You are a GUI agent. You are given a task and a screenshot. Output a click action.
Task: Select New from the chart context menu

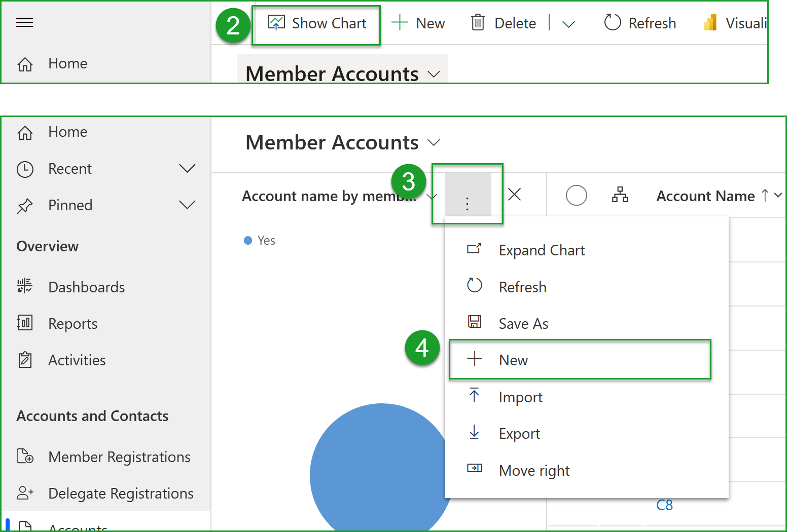[x=513, y=360]
